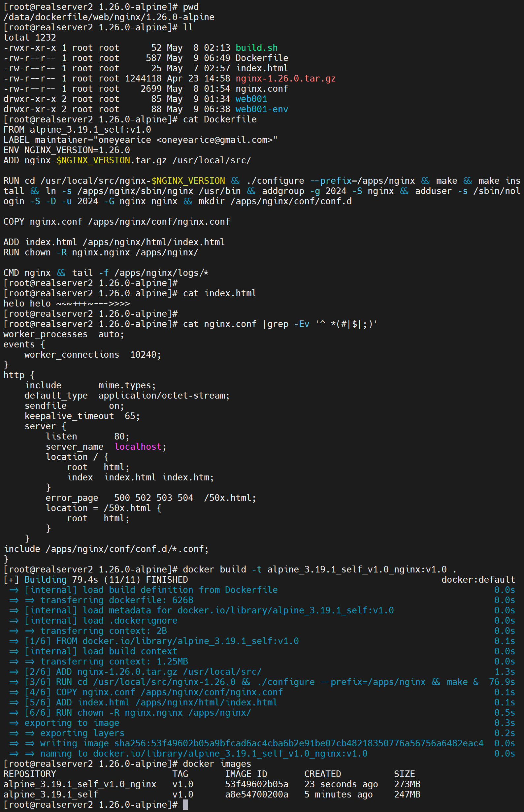524x812 pixels.
Task: Click the docker:default label in build output
Action: [x=478, y=580]
